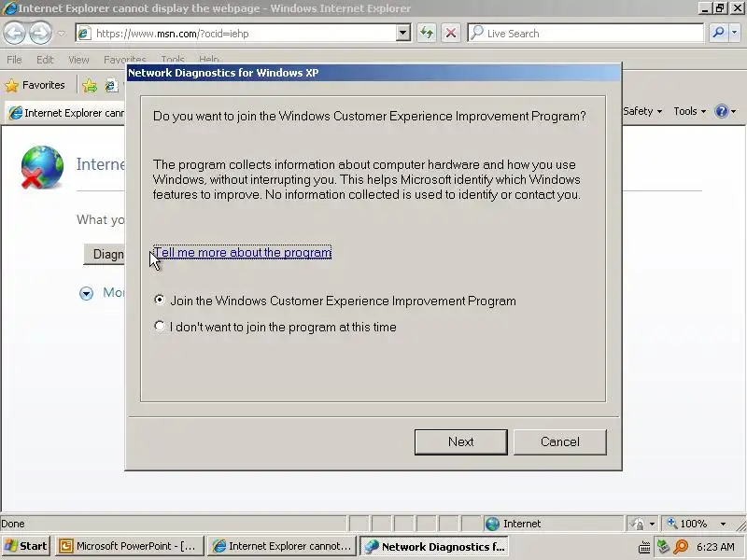
Task: Click the keyboard tray icon
Action: click(x=644, y=547)
